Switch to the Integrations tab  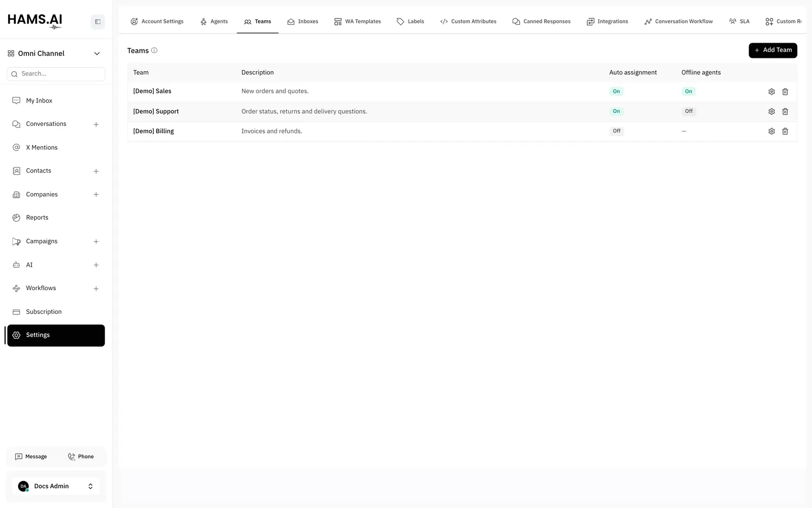click(x=607, y=21)
